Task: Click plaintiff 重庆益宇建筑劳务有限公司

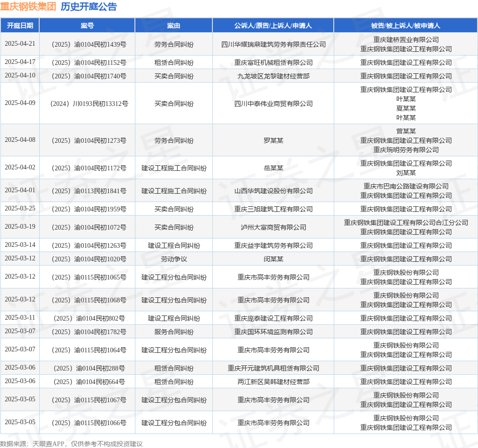Action: pyautogui.click(x=274, y=245)
